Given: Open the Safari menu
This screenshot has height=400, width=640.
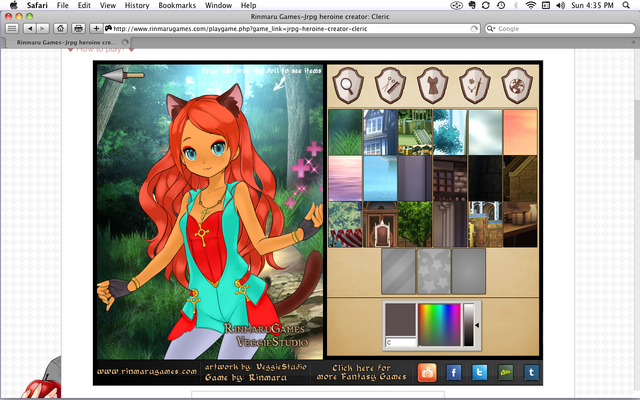Looking at the screenshot, I should click(37, 5).
